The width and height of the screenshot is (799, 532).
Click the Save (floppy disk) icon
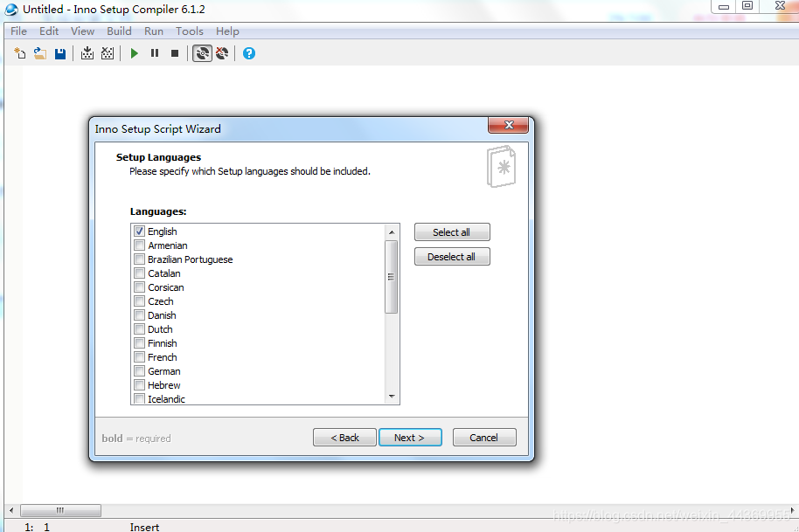coord(60,53)
